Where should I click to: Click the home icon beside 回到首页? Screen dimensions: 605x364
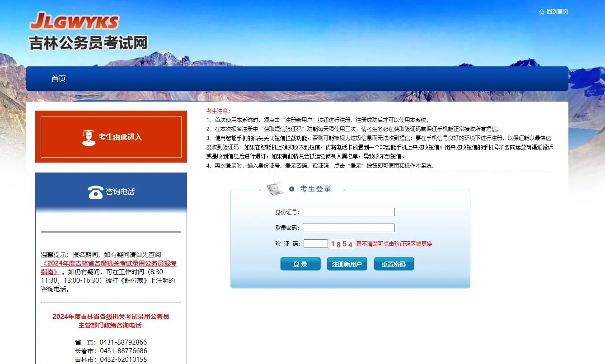pos(541,11)
